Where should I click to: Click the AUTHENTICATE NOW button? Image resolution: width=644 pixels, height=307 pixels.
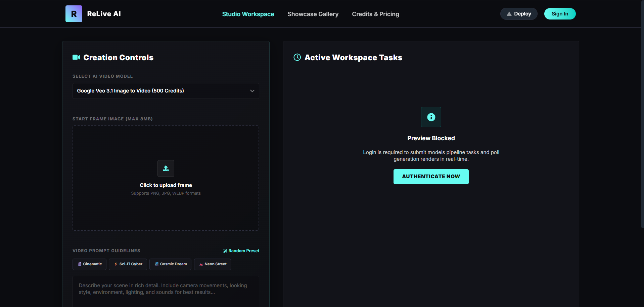[x=431, y=177]
